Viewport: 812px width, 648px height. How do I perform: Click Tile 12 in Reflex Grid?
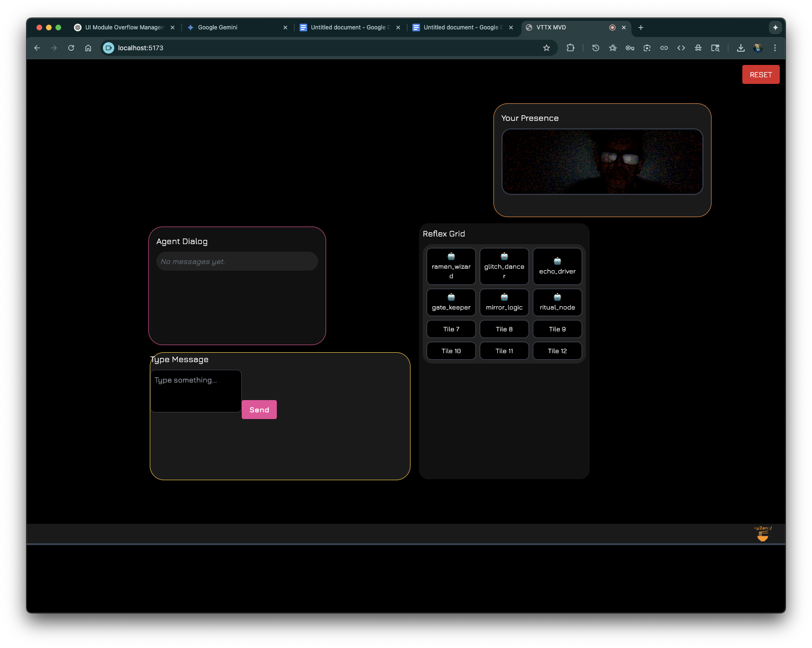click(557, 351)
